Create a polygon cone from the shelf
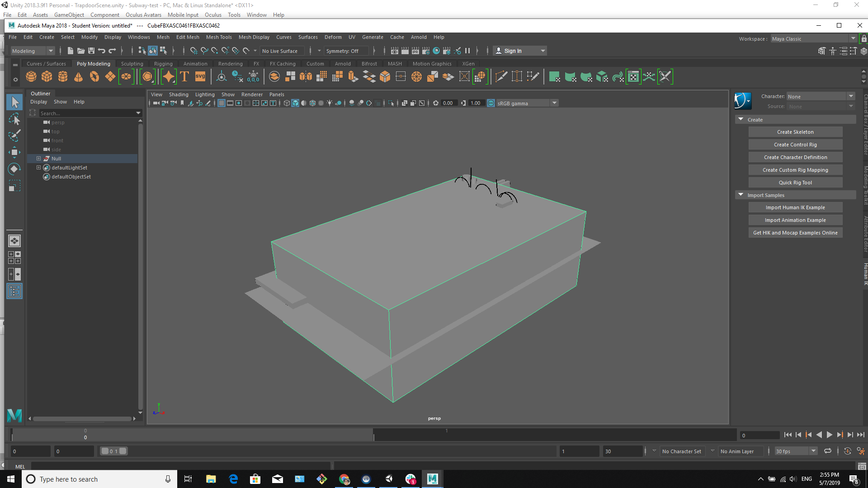 (x=79, y=77)
